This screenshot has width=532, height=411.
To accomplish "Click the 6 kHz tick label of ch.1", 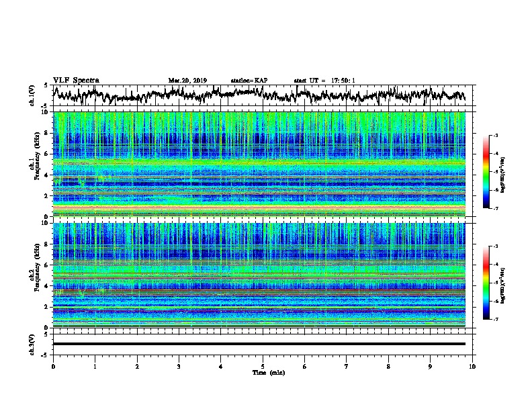I will tap(47, 154).
